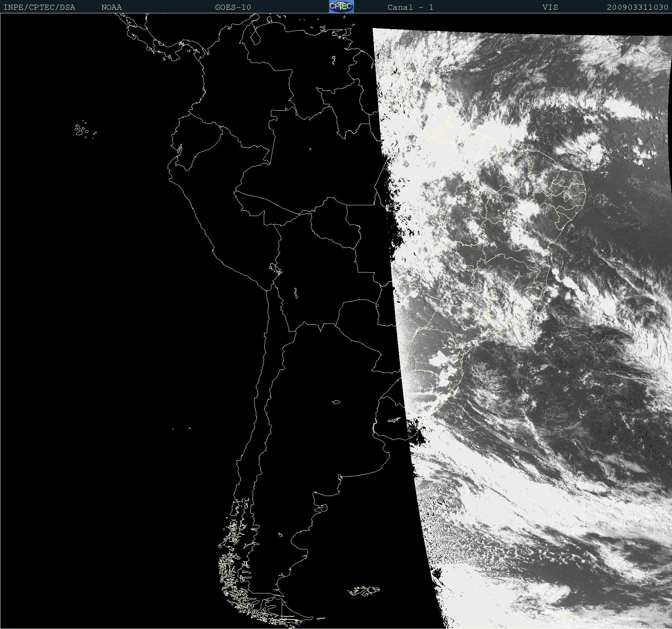Click the CPTEC logo in header
The height and width of the screenshot is (629, 672).
(341, 6)
